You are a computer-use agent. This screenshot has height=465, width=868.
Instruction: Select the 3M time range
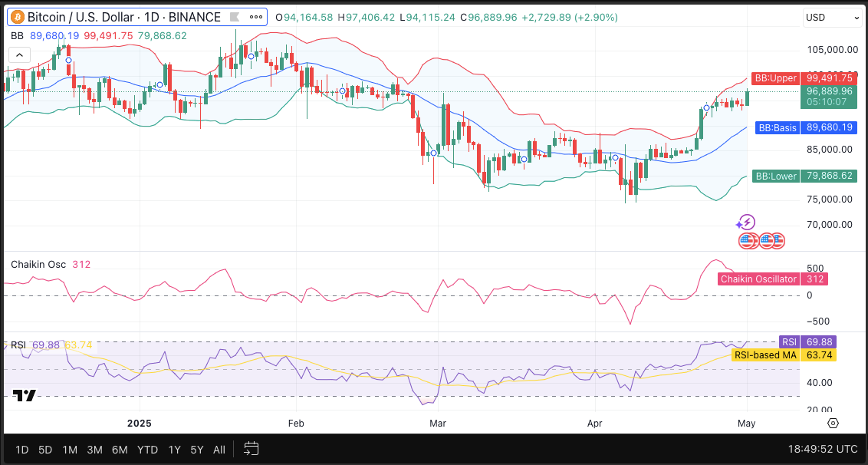click(94, 450)
